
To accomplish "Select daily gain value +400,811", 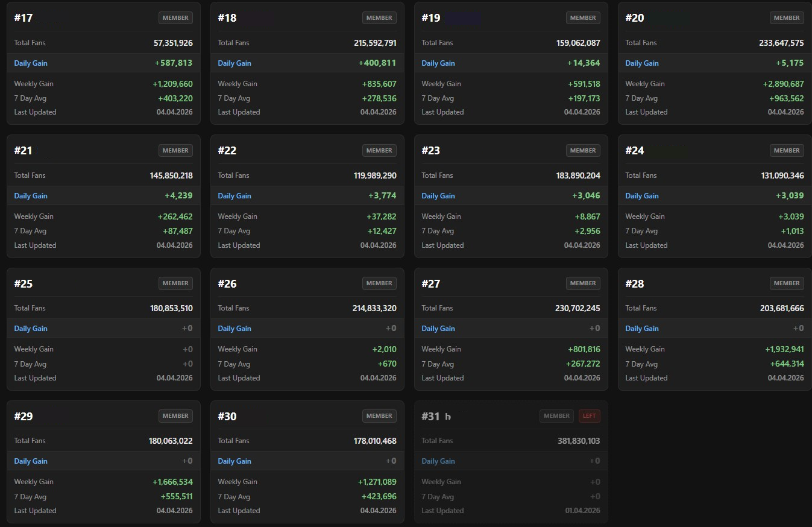I will click(378, 63).
